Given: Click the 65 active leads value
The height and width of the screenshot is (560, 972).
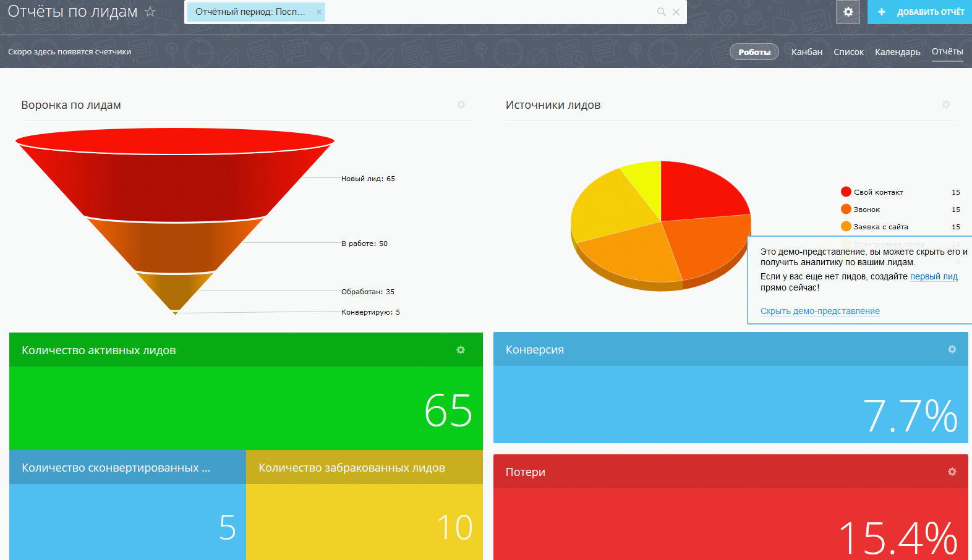Looking at the screenshot, I should [x=448, y=410].
